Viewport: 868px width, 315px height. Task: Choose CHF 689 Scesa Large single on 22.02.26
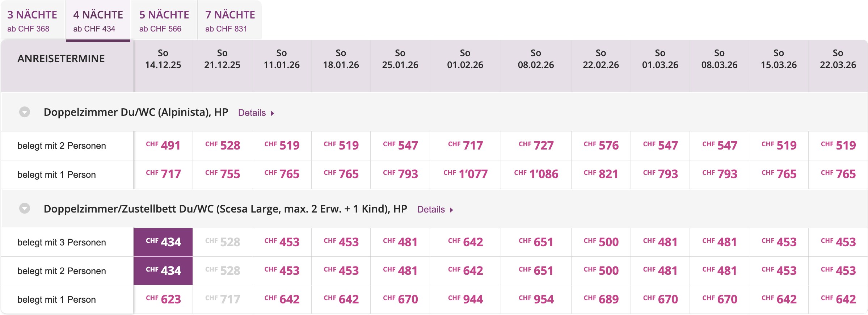click(601, 299)
